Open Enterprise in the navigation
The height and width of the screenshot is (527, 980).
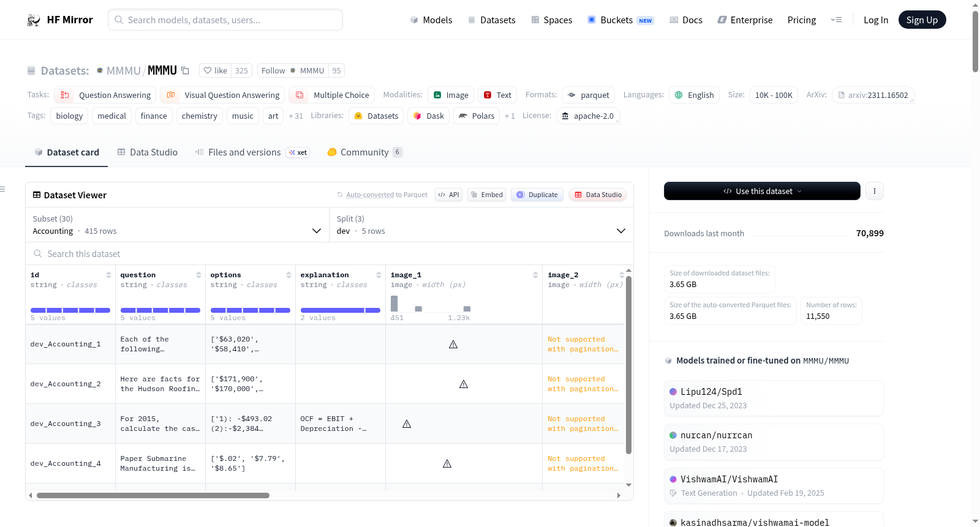click(745, 20)
